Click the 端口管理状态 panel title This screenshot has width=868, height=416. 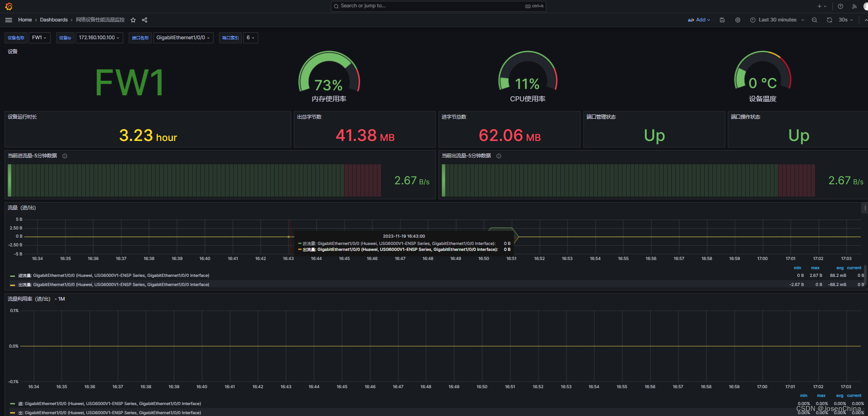pos(601,117)
